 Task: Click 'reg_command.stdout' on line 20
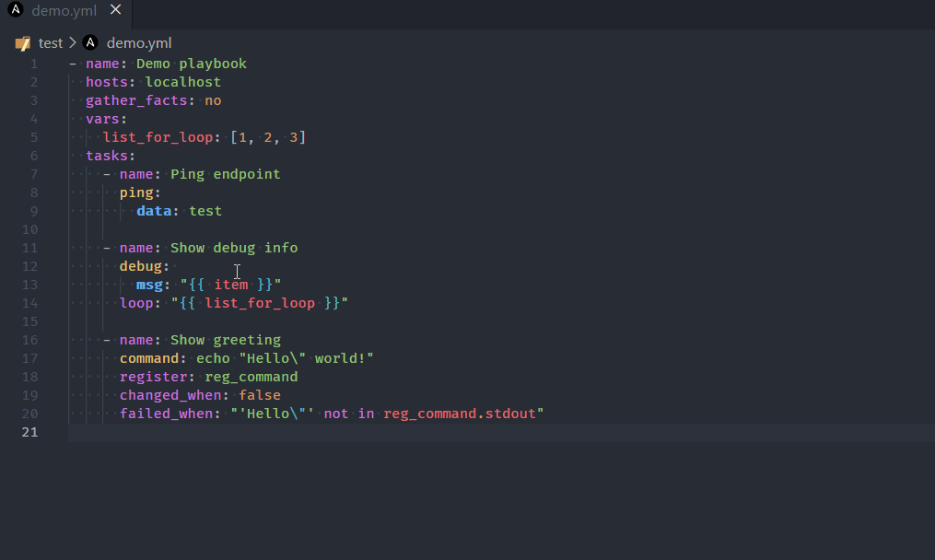pyautogui.click(x=459, y=414)
